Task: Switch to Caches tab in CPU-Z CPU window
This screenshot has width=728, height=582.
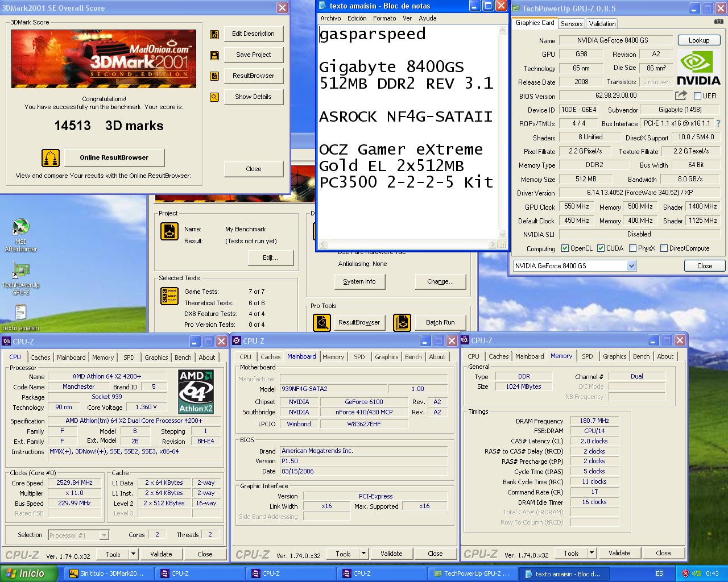Action: 40,357
